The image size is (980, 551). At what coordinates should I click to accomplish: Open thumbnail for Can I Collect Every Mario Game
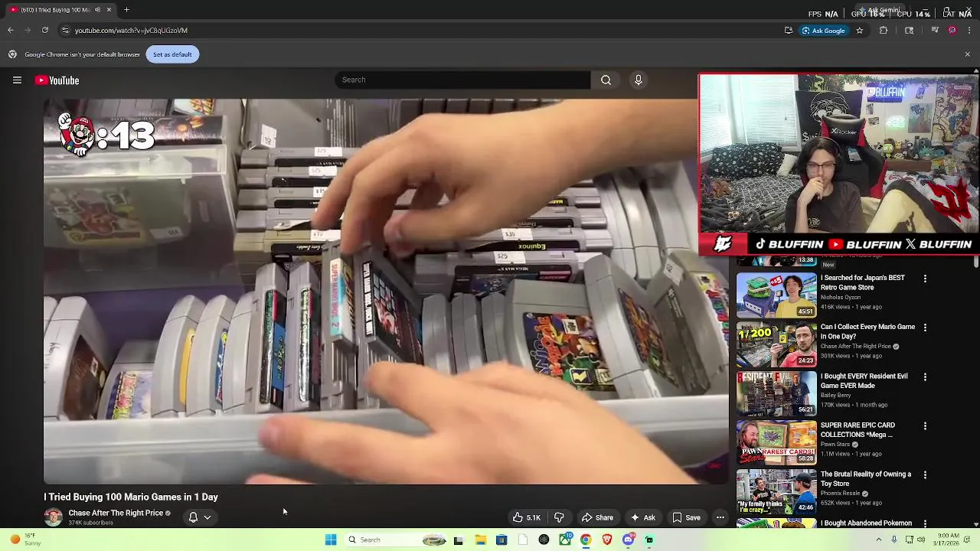776,344
